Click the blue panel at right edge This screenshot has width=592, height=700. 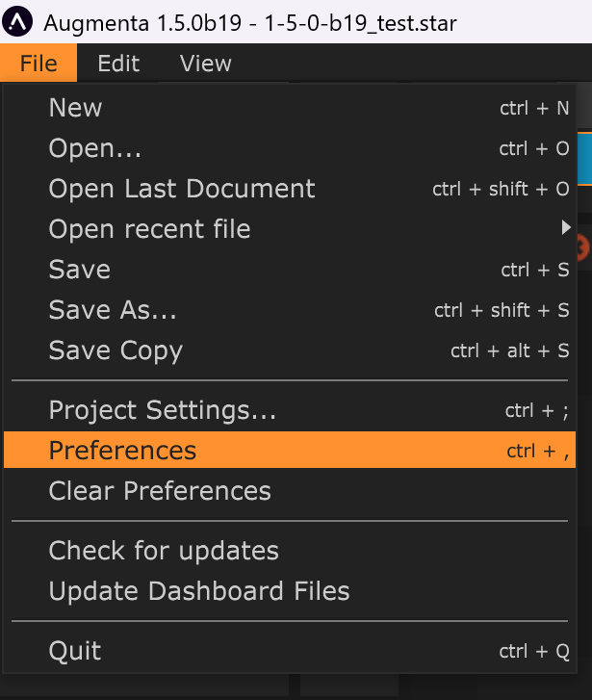[x=583, y=159]
